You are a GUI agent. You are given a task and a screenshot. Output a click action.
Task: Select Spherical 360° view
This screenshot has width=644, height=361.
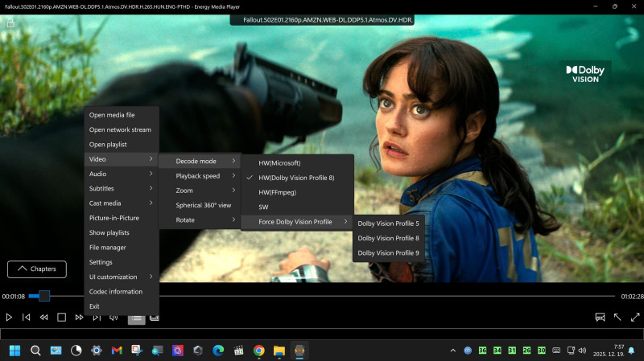coord(200,205)
